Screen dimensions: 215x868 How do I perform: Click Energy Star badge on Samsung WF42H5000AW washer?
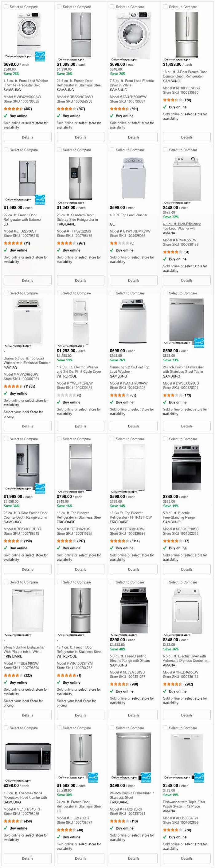40,56
